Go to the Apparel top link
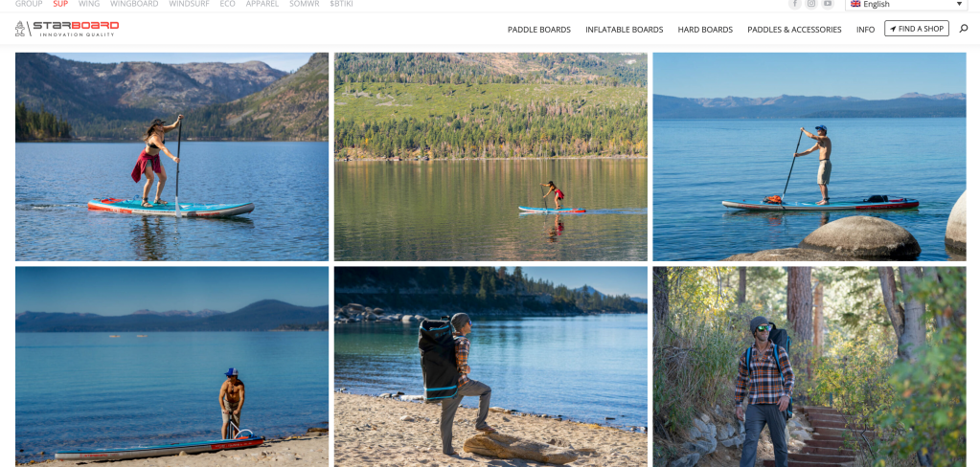Image resolution: width=980 pixels, height=467 pixels. (x=262, y=4)
